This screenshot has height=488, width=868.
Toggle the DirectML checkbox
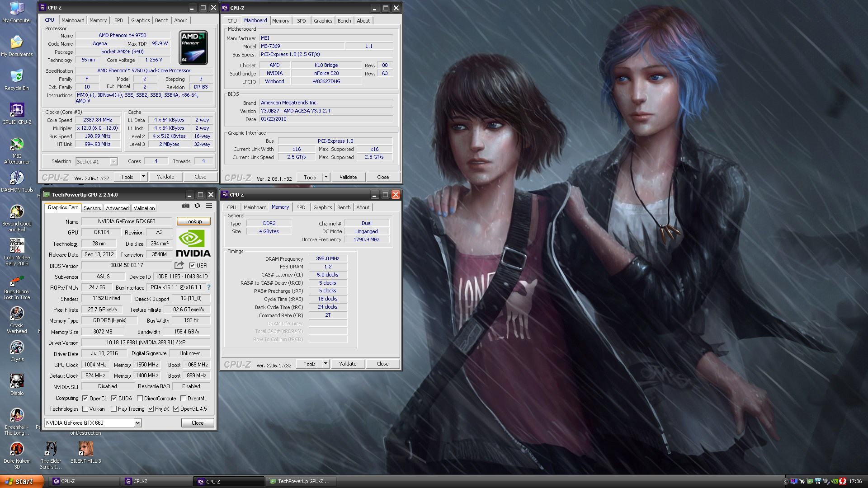[183, 399]
